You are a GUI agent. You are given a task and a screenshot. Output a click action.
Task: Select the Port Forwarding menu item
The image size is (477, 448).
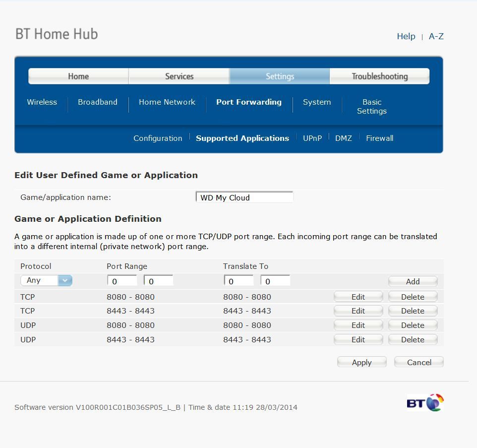coord(249,102)
